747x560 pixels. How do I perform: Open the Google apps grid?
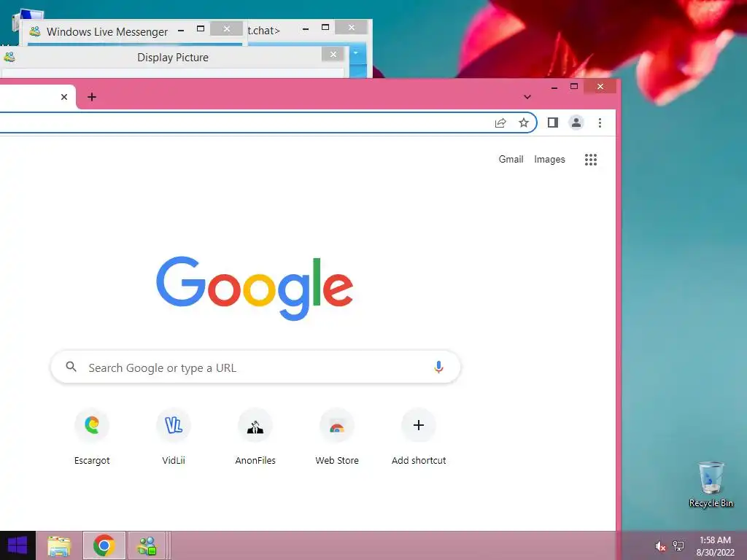tap(591, 160)
